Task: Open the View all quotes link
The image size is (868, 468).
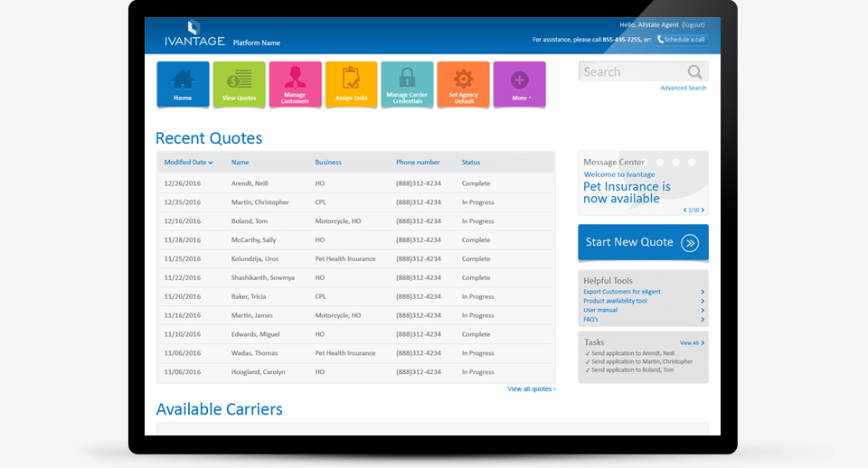Action: pos(532,388)
